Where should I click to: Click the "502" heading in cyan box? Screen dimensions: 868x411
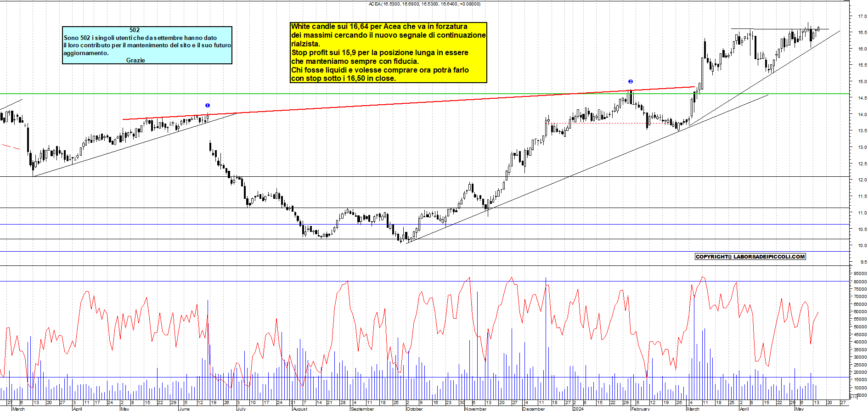pos(135,30)
